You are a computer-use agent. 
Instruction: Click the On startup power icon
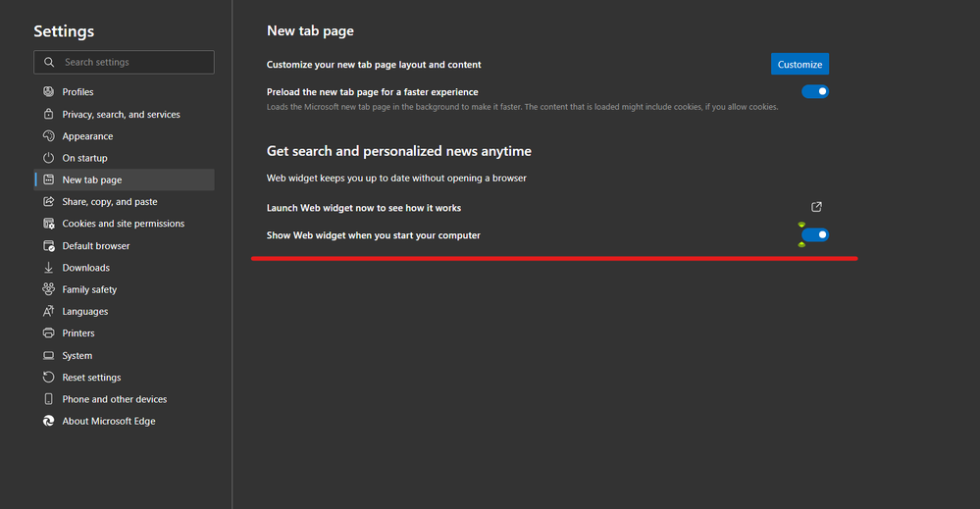click(49, 157)
